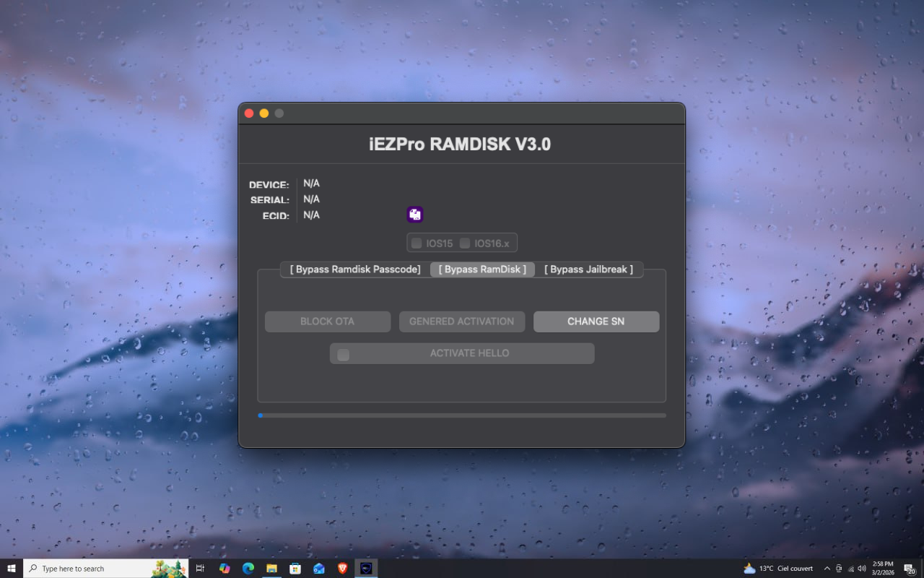Click the blue progress bar indicator

click(261, 415)
